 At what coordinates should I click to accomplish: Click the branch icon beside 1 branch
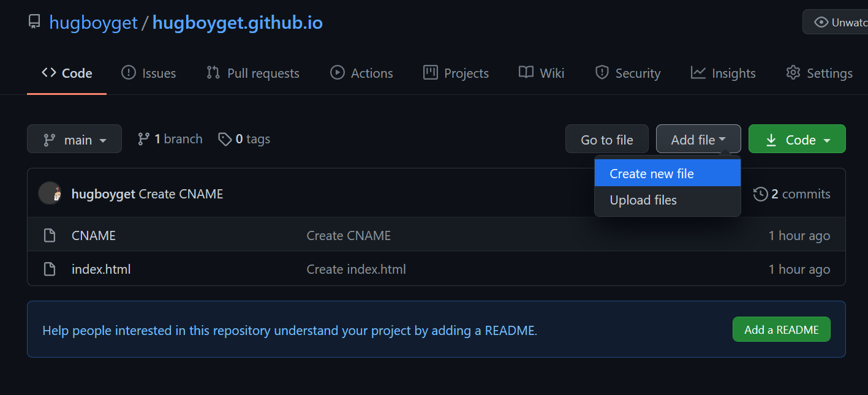[143, 139]
